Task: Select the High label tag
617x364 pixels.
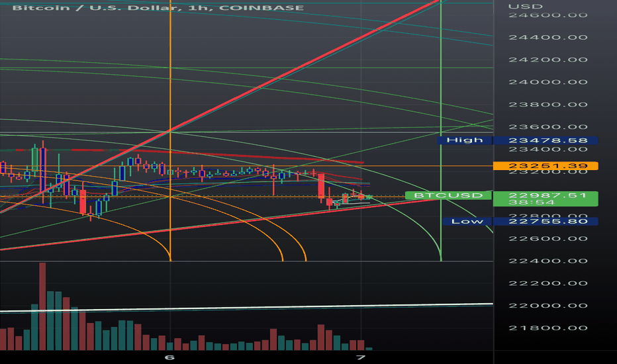Action: point(464,140)
